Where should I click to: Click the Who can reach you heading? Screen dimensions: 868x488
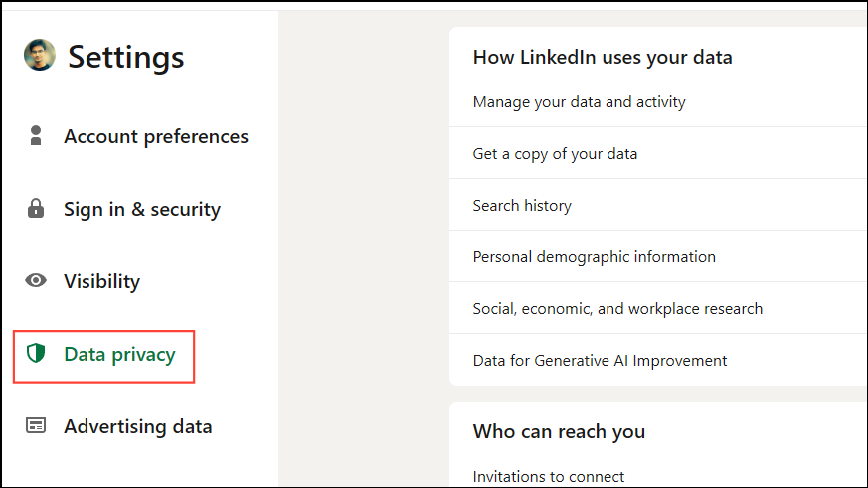click(559, 431)
